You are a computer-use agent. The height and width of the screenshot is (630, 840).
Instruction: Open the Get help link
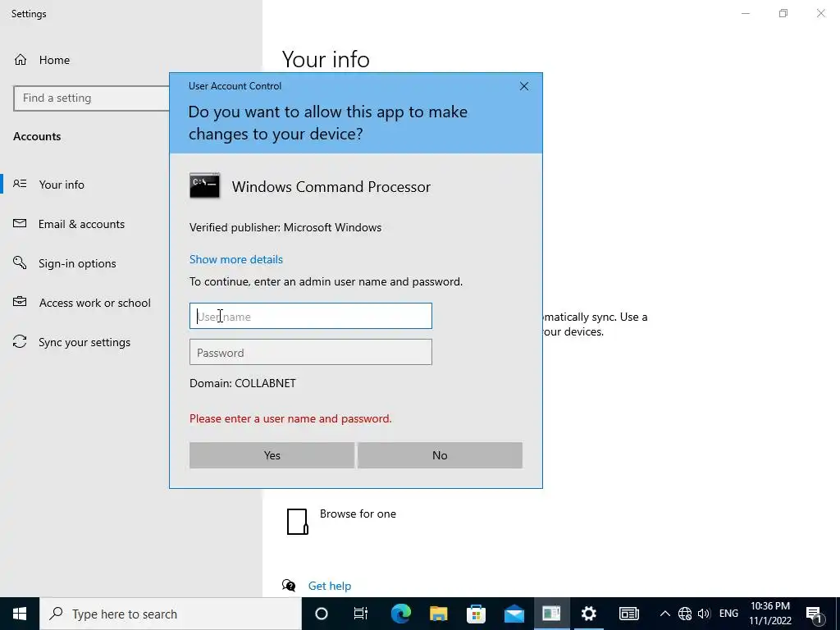[330, 586]
